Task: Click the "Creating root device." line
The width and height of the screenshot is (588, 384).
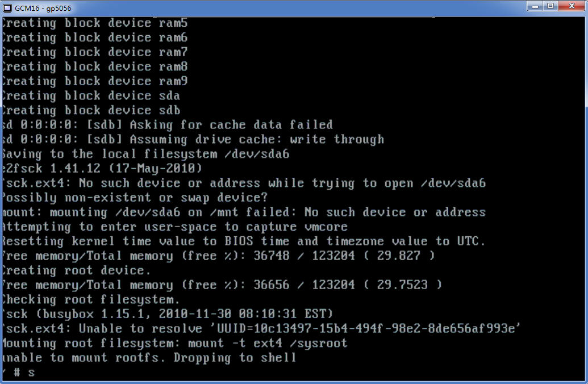Action: coord(77,270)
